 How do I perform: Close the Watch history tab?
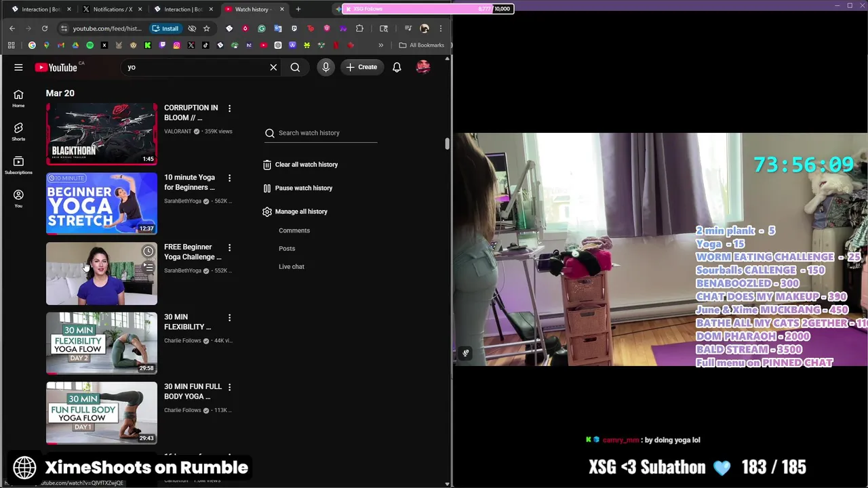tap(281, 9)
